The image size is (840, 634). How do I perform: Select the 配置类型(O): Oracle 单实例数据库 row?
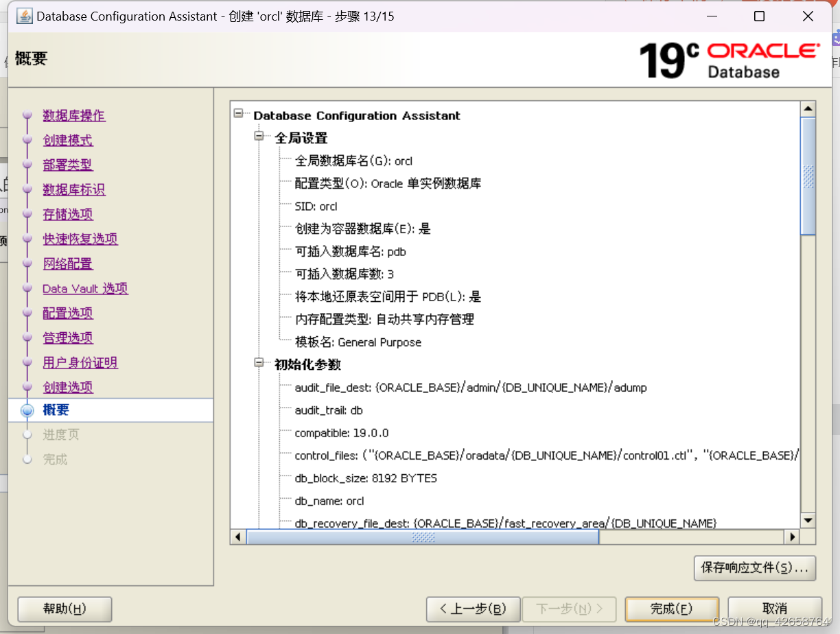(388, 184)
